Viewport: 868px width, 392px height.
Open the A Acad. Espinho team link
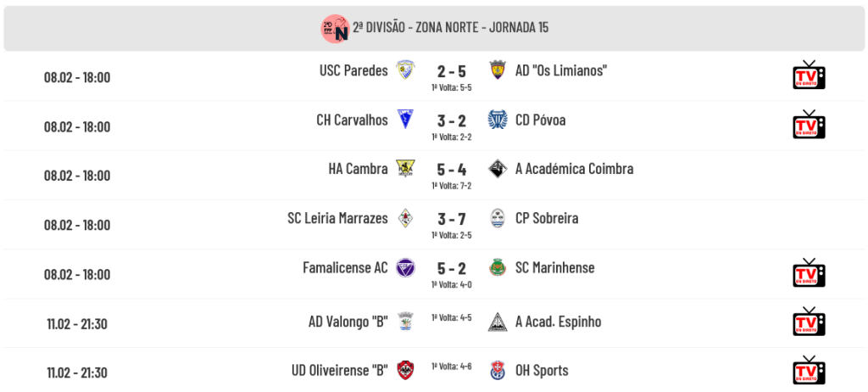(x=558, y=322)
